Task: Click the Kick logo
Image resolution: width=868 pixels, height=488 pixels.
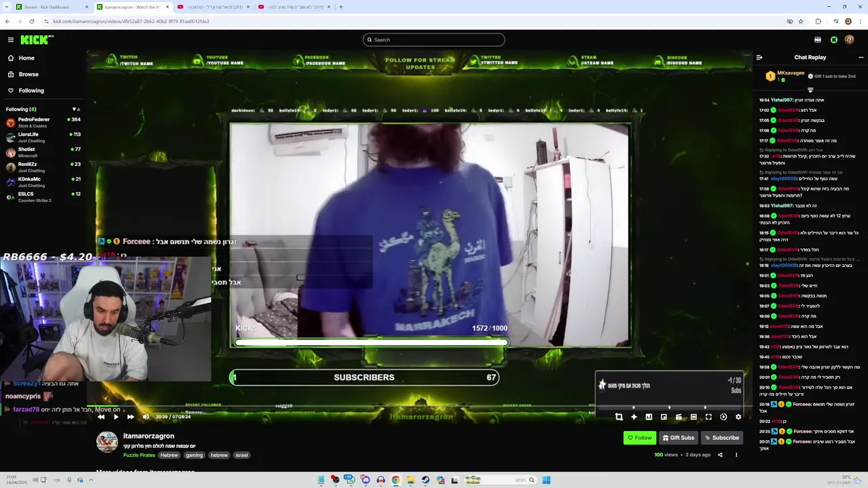Action: point(37,40)
